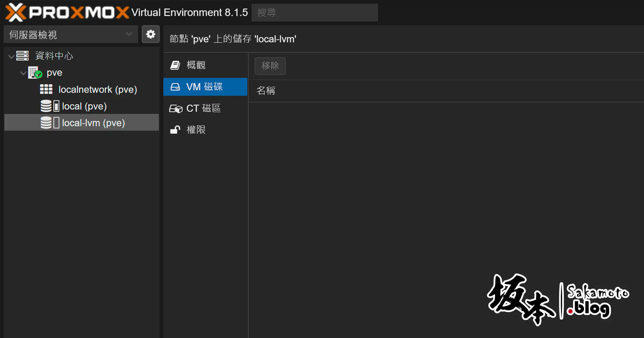Switch to CT 磁區 tab

tap(203, 108)
